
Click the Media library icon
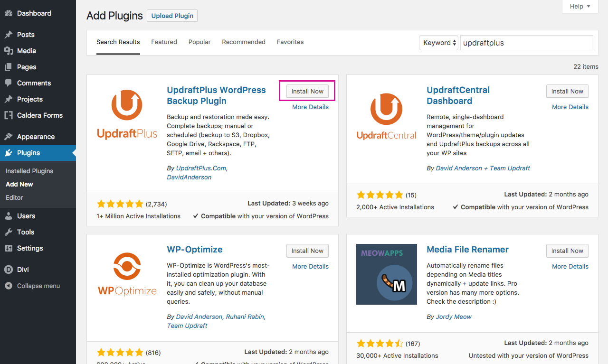coord(9,51)
